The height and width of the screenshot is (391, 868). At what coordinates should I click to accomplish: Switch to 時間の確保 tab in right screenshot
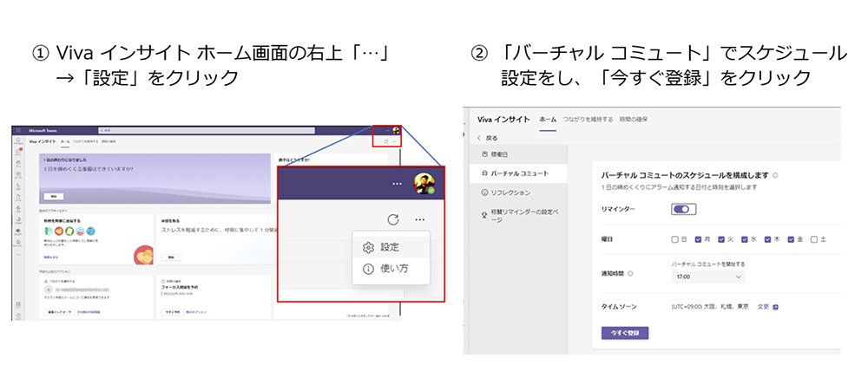[x=634, y=120]
